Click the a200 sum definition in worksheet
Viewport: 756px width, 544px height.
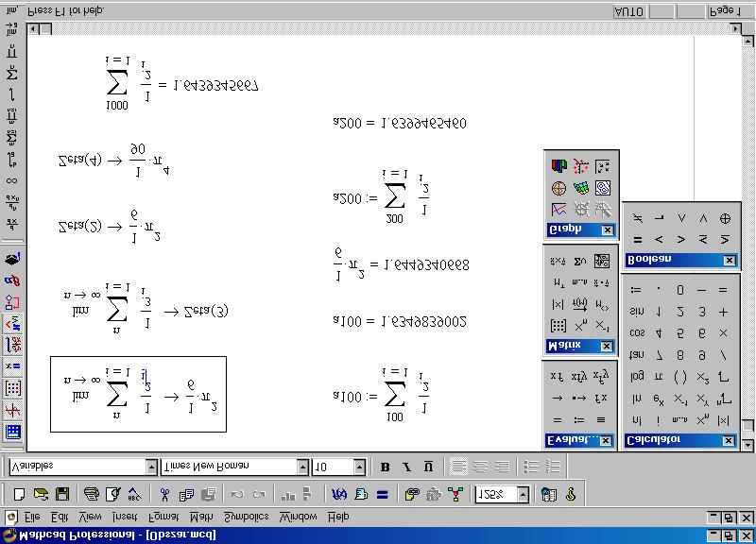pyautogui.click(x=381, y=196)
